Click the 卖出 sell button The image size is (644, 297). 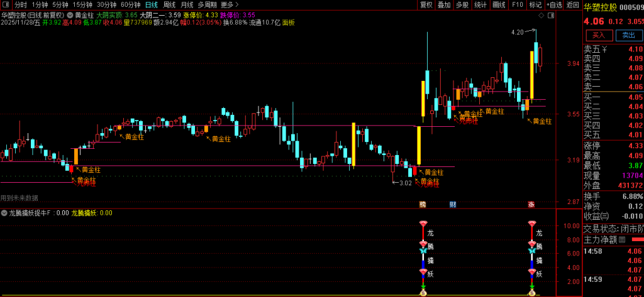pyautogui.click(x=628, y=35)
